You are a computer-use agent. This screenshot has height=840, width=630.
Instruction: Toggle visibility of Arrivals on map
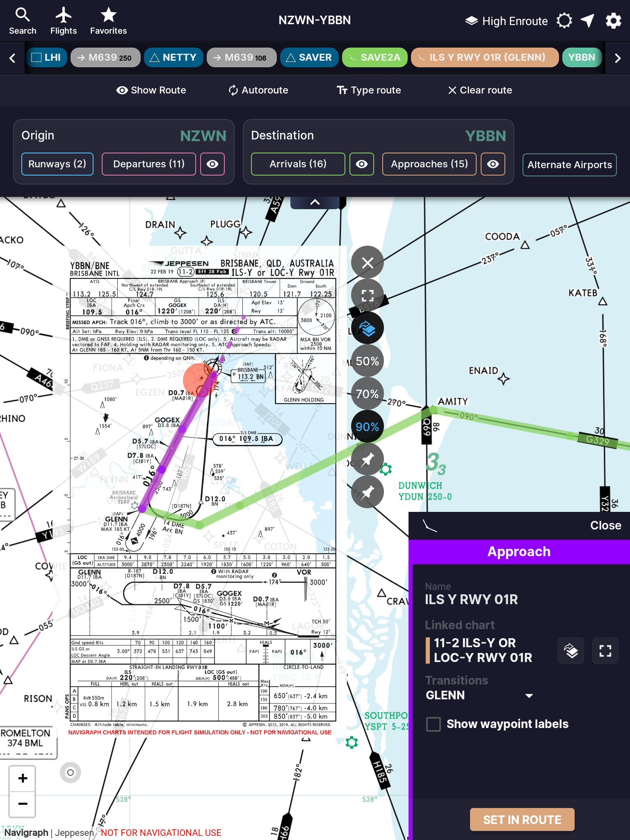(361, 164)
